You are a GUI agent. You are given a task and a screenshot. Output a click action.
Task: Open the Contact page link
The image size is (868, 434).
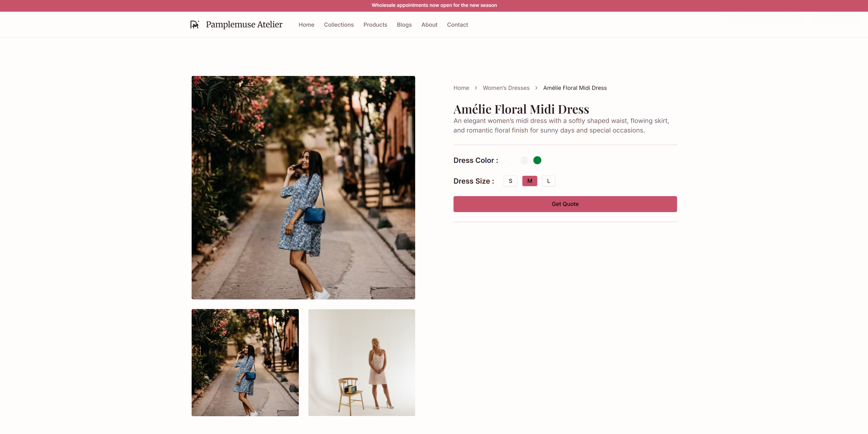457,25
